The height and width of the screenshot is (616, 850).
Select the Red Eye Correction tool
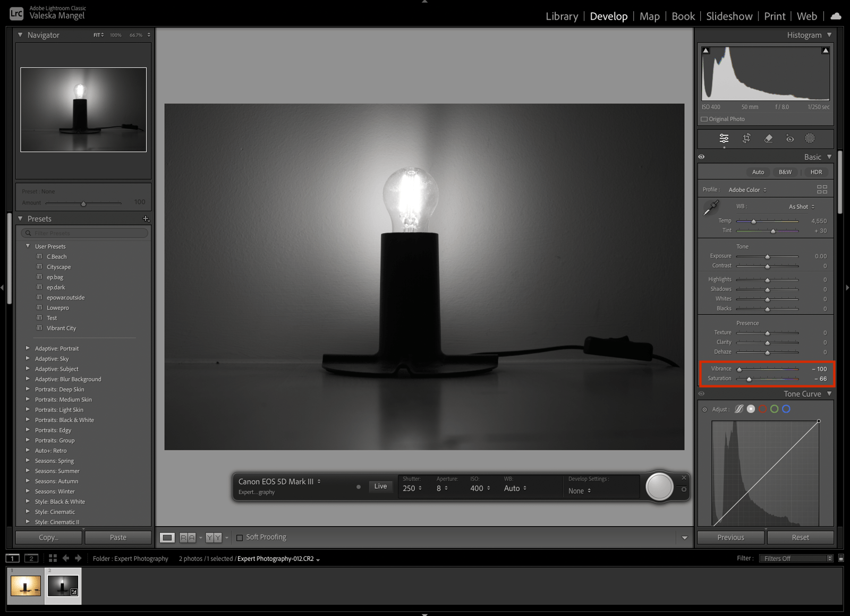click(x=789, y=138)
